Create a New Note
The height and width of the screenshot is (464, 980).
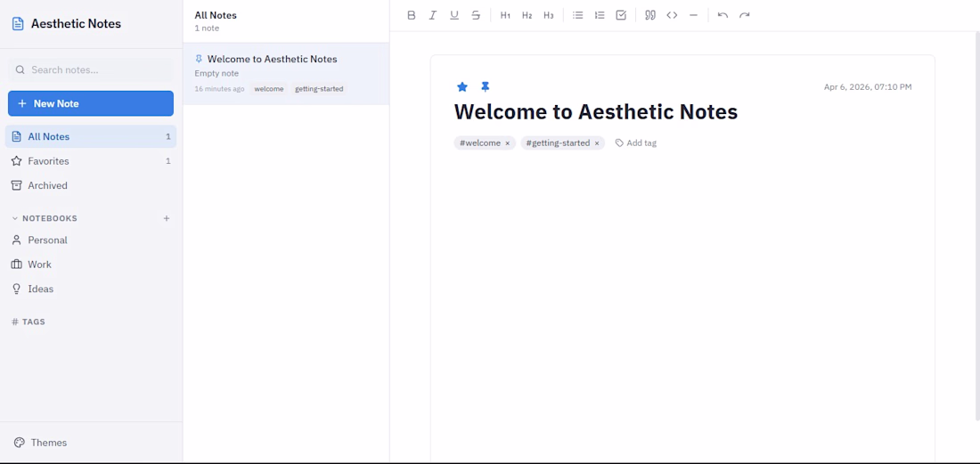(x=91, y=103)
